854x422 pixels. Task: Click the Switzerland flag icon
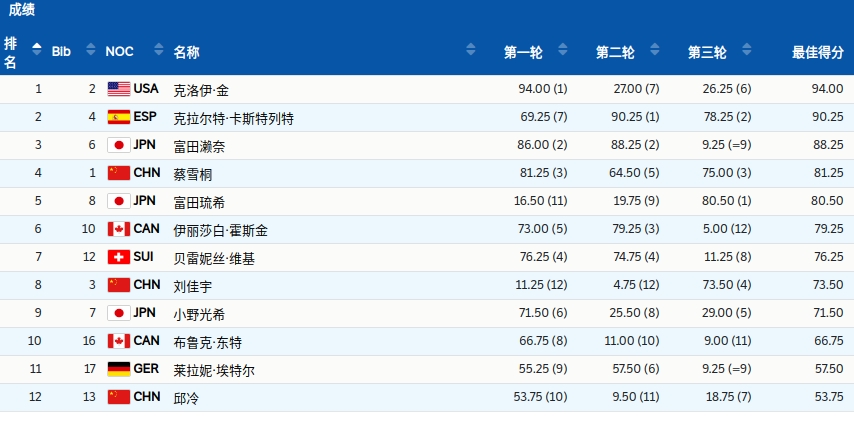[x=119, y=257]
